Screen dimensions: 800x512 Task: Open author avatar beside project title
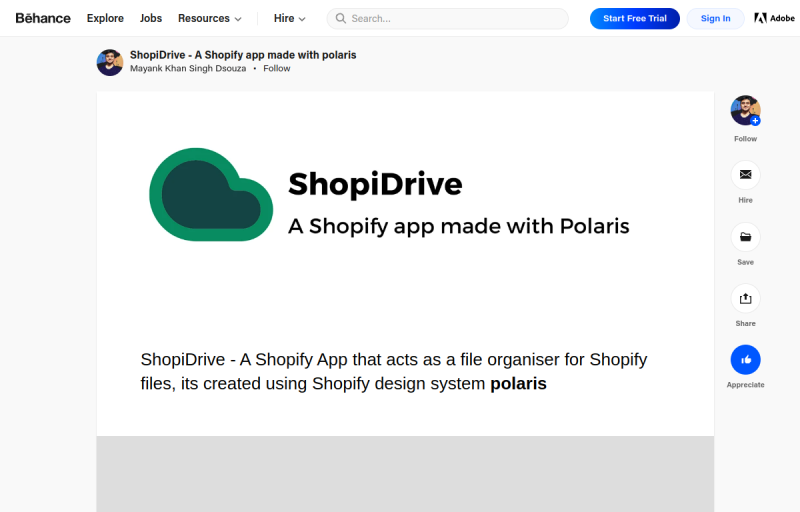pyautogui.click(x=110, y=62)
